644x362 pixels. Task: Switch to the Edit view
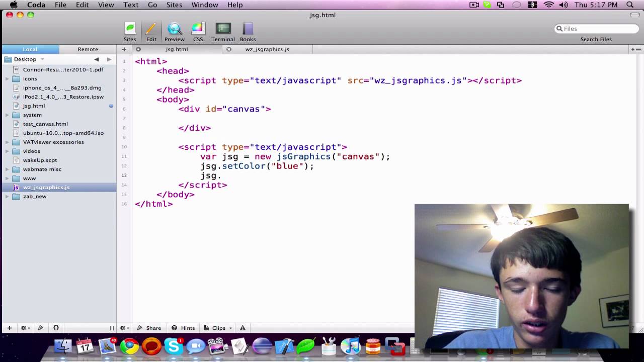point(151,32)
